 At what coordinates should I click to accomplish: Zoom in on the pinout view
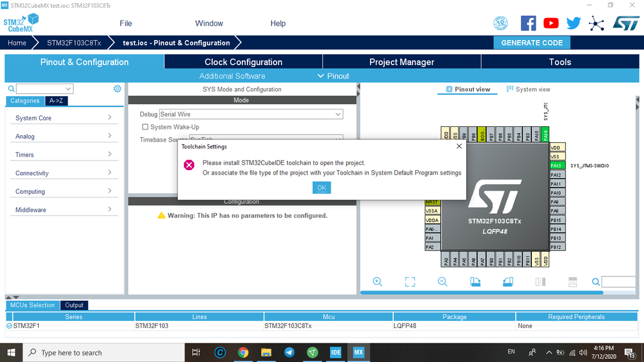coord(377,281)
